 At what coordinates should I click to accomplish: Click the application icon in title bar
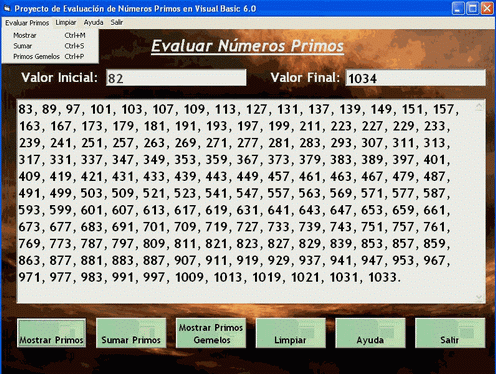click(x=7, y=8)
